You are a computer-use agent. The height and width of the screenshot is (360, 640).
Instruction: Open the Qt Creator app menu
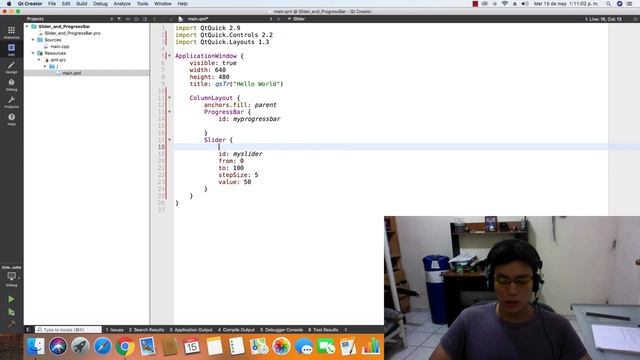[30, 4]
